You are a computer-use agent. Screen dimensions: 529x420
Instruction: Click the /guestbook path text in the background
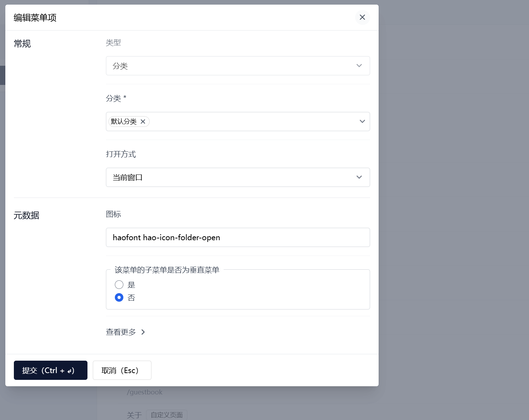point(145,392)
